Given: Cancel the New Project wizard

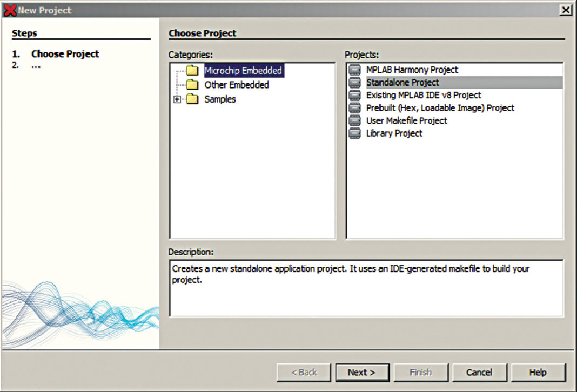Looking at the screenshot, I should coord(479,372).
